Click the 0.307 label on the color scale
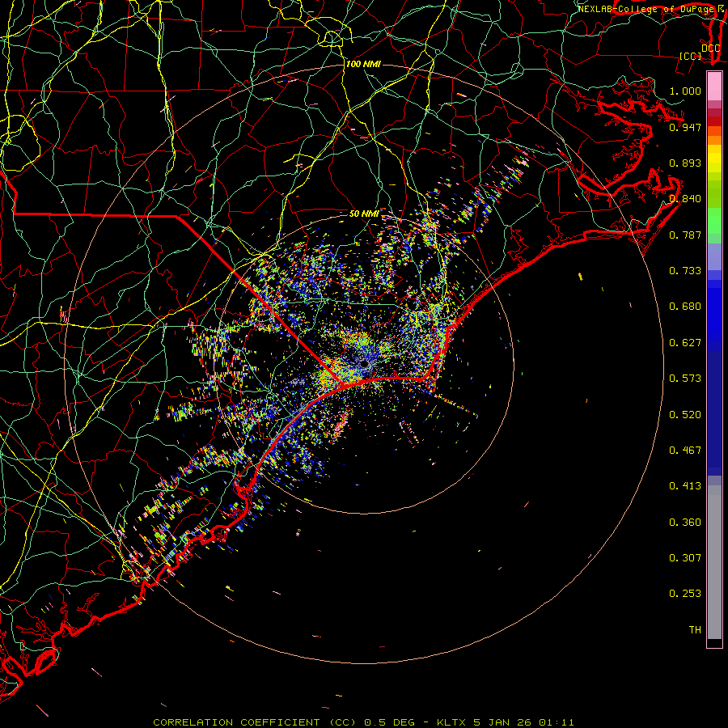The width and height of the screenshot is (728, 728). pos(685,558)
